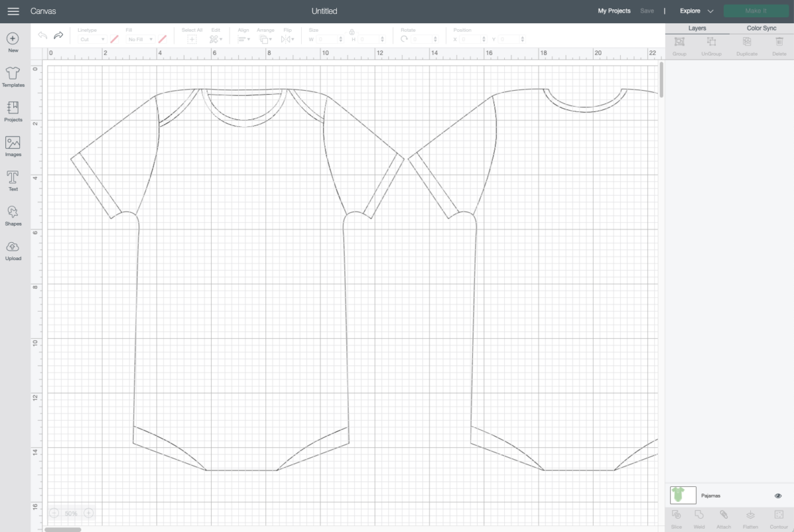The image size is (794, 532).
Task: Zoom in with the plus button
Action: pyautogui.click(x=88, y=513)
